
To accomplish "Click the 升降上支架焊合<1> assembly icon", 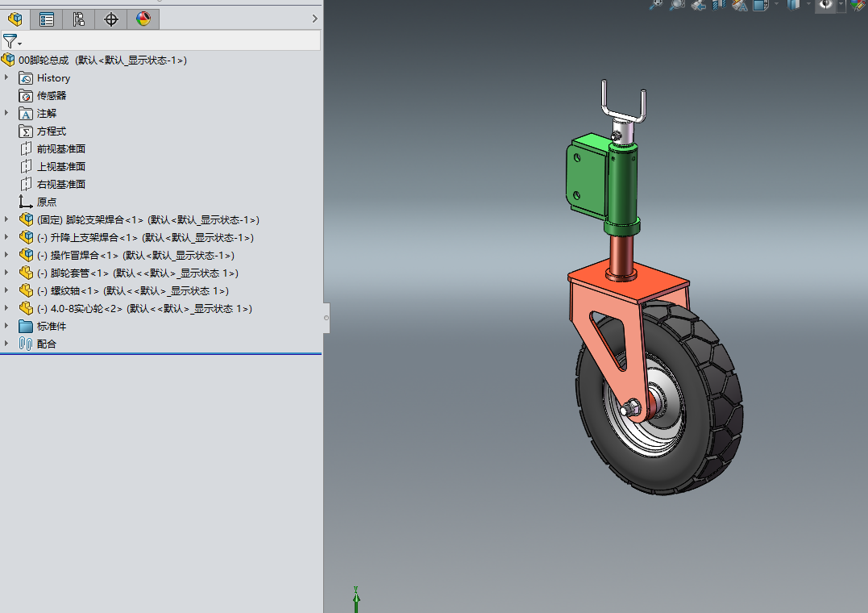I will (26, 237).
